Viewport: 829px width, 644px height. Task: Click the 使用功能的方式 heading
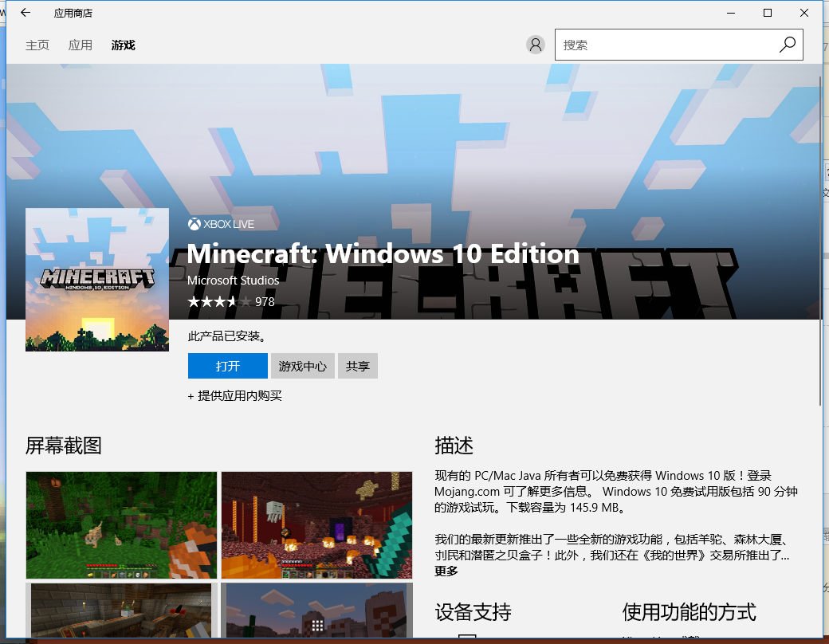click(689, 612)
